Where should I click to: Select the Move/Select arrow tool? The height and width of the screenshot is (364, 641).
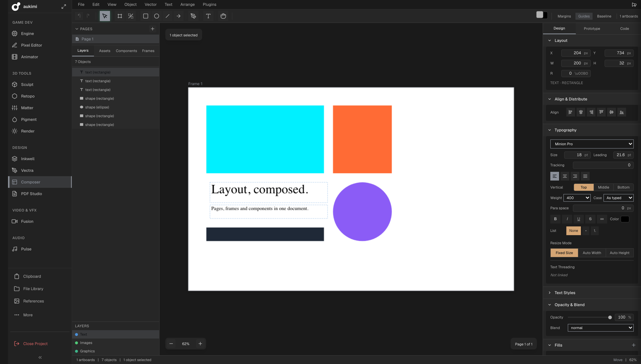click(x=105, y=16)
